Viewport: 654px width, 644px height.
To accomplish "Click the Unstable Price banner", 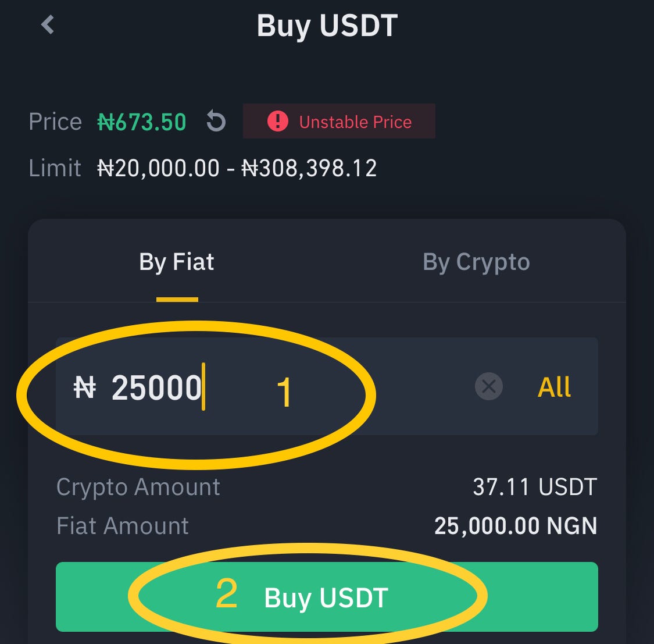I will [339, 121].
